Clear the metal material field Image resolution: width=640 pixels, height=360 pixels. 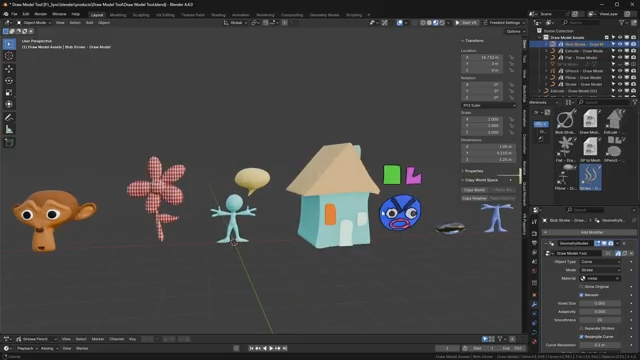[x=617, y=278]
